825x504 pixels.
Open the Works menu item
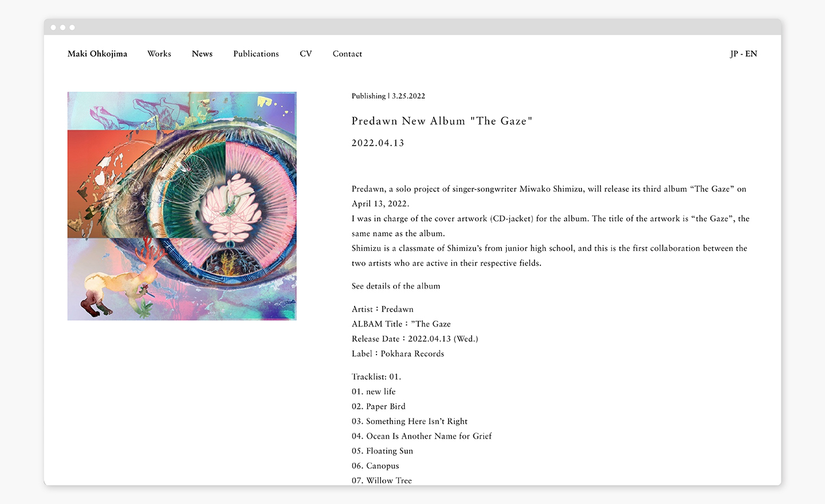(159, 54)
